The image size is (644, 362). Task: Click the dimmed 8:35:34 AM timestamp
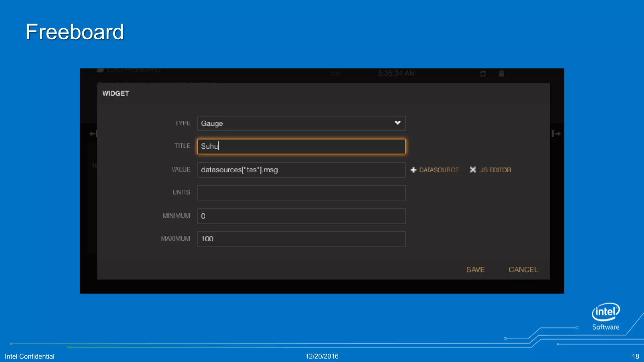(x=397, y=73)
